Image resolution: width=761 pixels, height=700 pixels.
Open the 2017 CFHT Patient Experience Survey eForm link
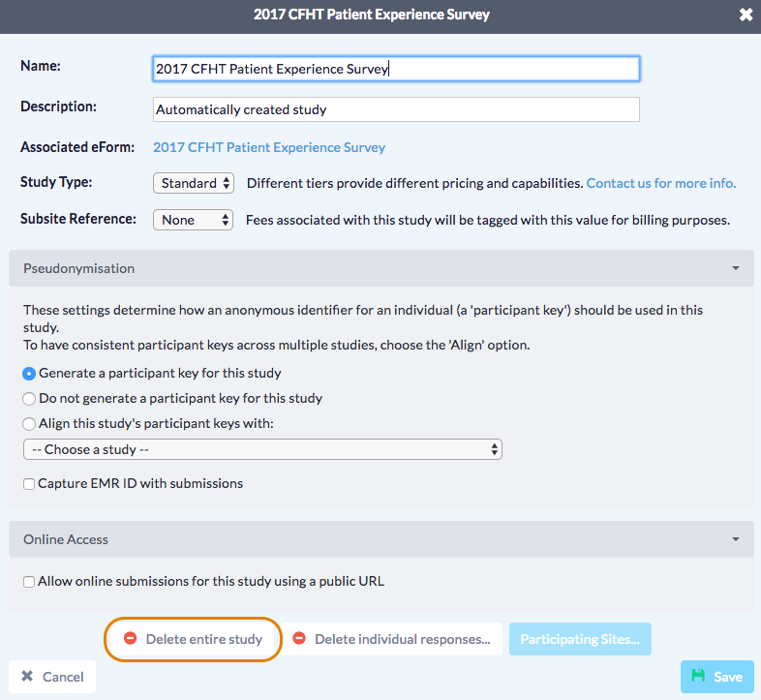(x=269, y=147)
